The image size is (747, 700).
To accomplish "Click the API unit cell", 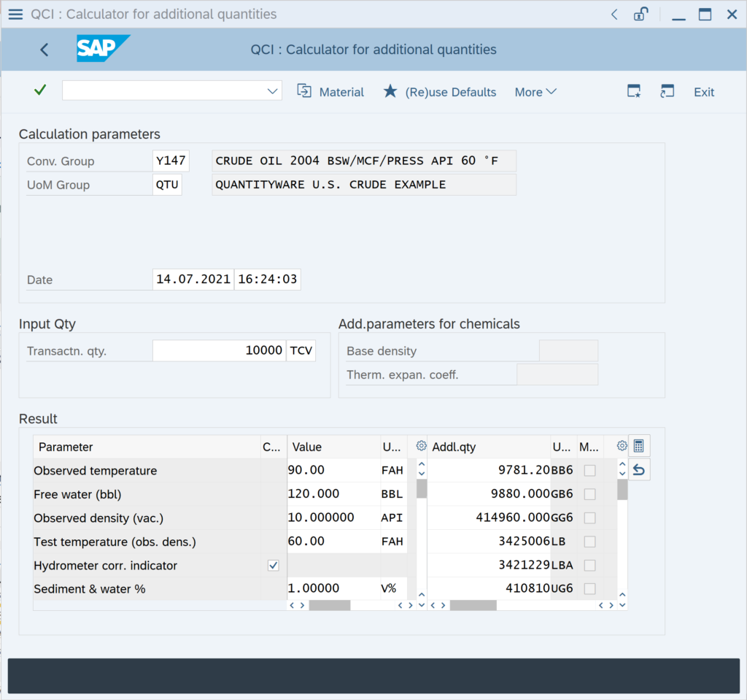I will tap(393, 518).
